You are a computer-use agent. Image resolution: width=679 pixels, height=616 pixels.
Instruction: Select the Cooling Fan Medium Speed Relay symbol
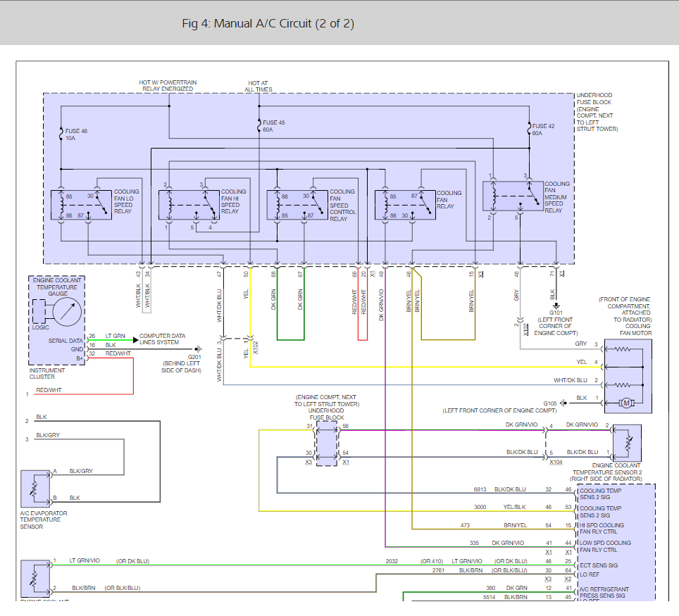tap(512, 195)
